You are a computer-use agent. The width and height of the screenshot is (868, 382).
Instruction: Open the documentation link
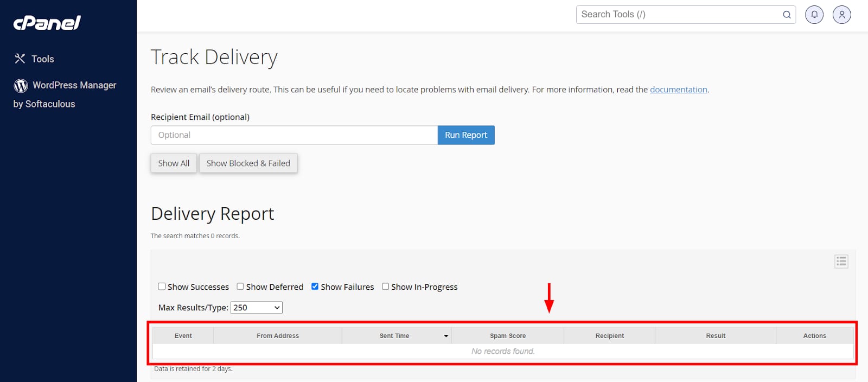point(678,90)
